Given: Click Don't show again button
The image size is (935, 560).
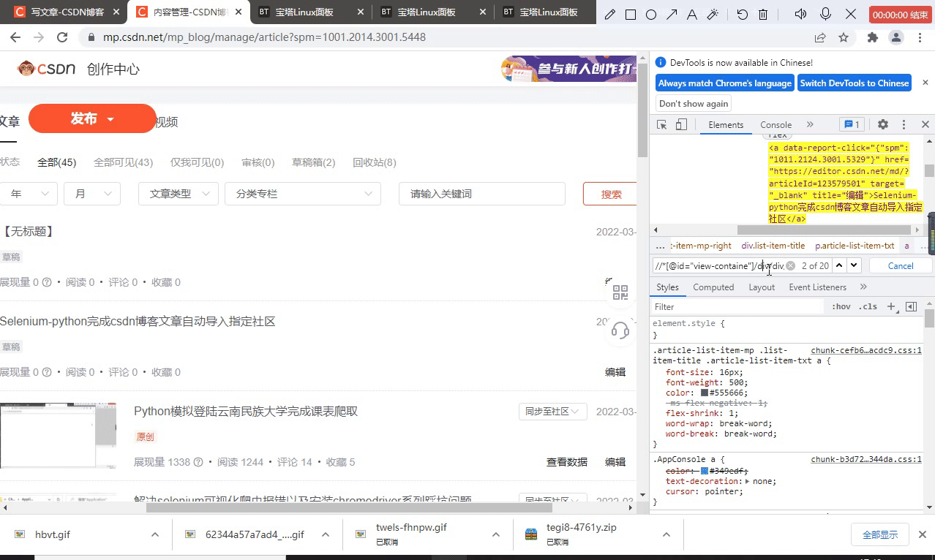Looking at the screenshot, I should click(x=694, y=104).
